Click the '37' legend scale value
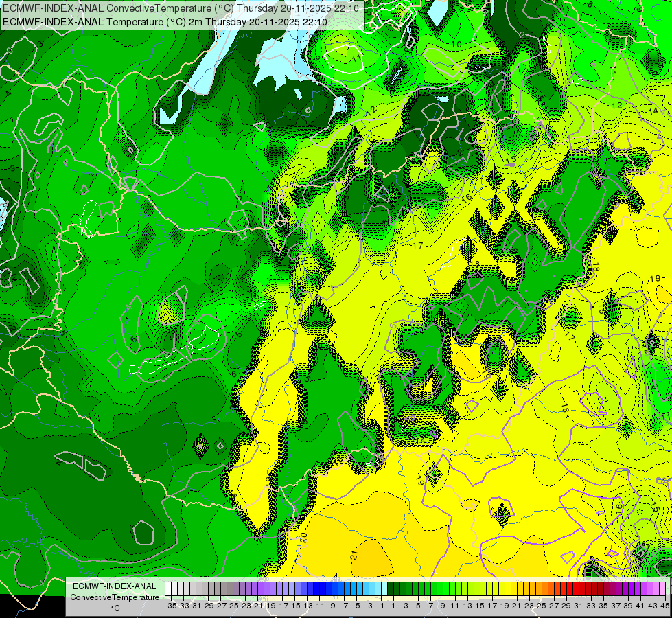The width and height of the screenshot is (672, 618). (616, 606)
